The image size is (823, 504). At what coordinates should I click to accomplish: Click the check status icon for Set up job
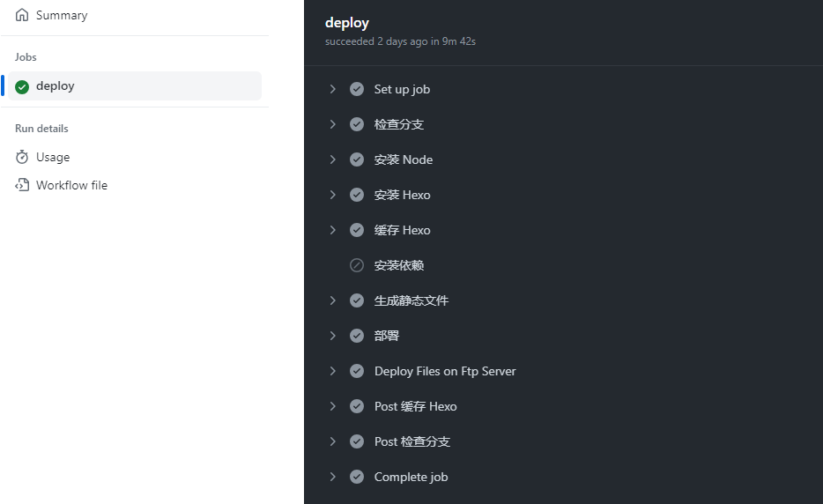[357, 89]
